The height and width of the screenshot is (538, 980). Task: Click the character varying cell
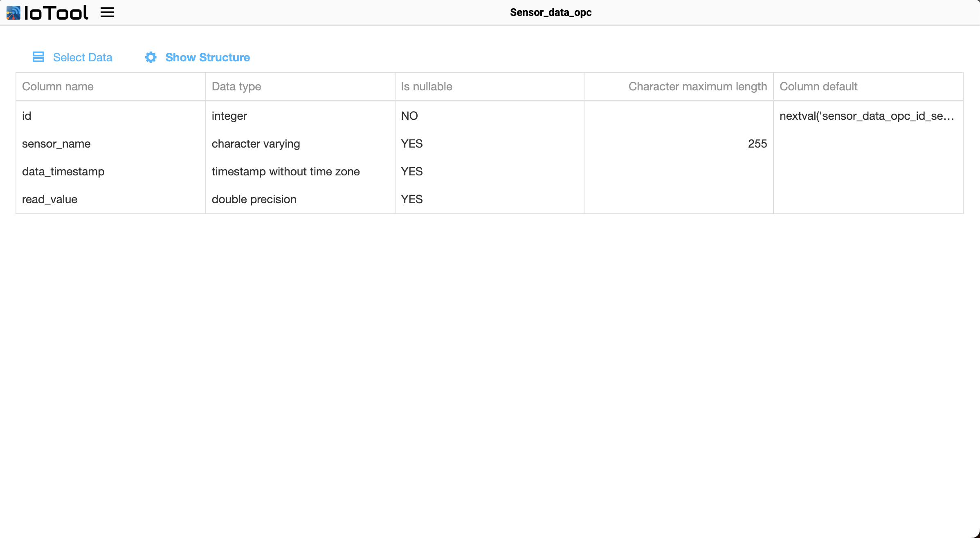[300, 143]
